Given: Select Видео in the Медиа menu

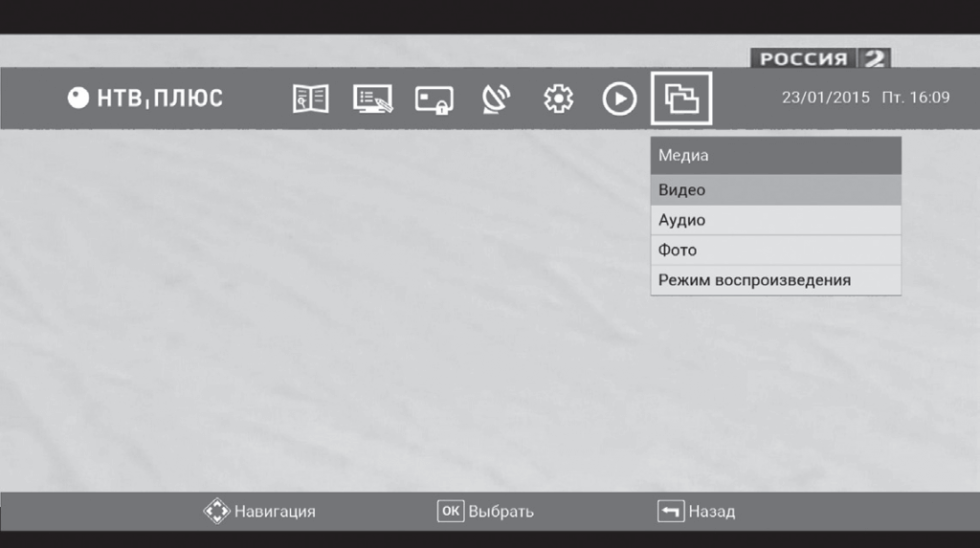Looking at the screenshot, I should tap(775, 190).
